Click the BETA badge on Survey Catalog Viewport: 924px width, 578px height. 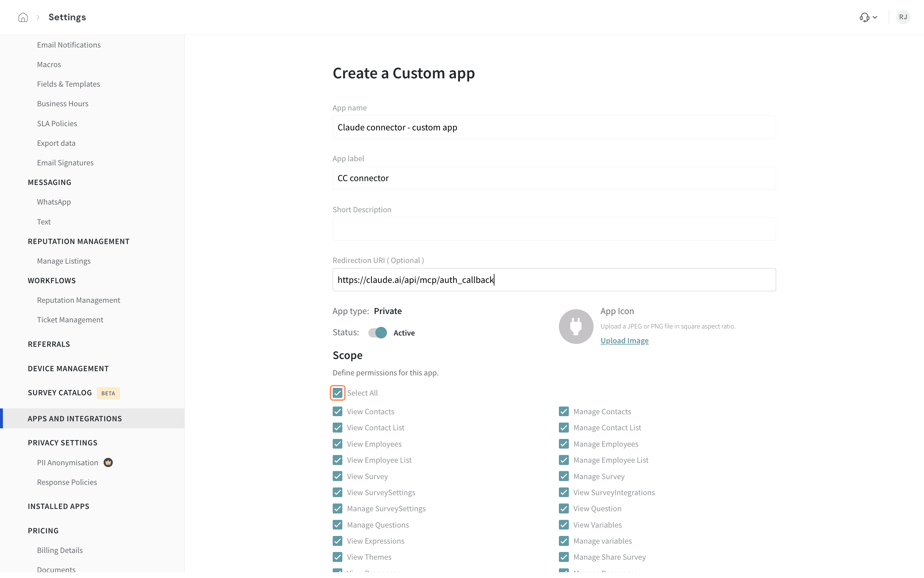[108, 393]
